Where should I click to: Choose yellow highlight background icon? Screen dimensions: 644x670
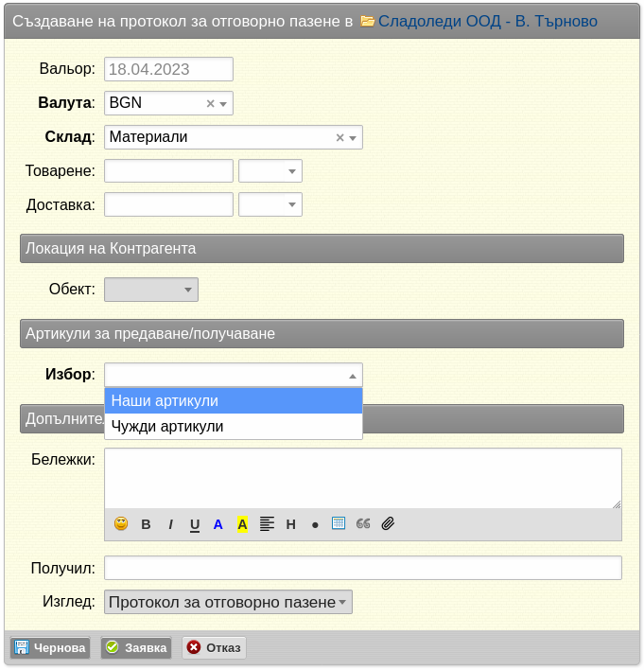click(x=242, y=524)
